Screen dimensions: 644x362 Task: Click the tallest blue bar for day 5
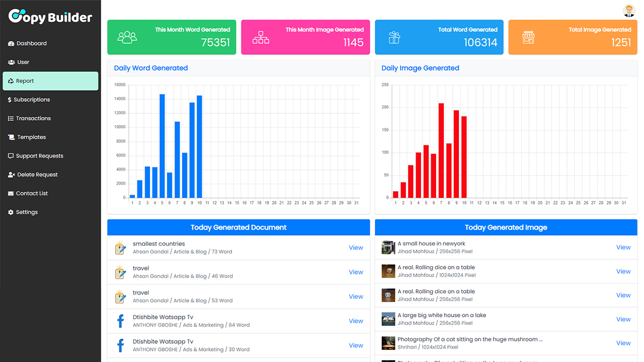[162, 146]
